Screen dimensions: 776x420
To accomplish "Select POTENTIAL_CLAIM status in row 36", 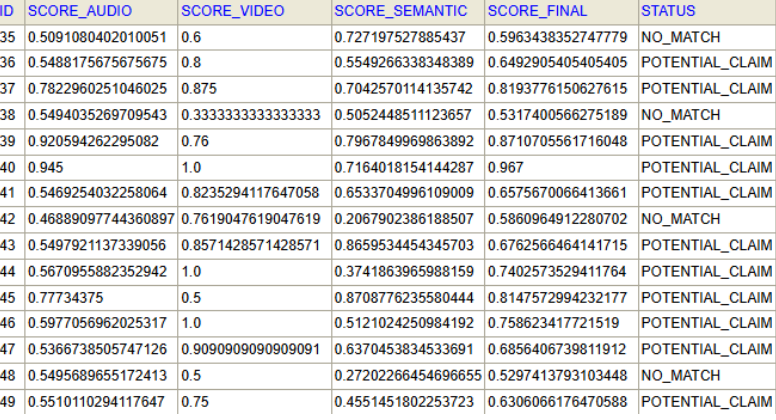I will point(707,62).
